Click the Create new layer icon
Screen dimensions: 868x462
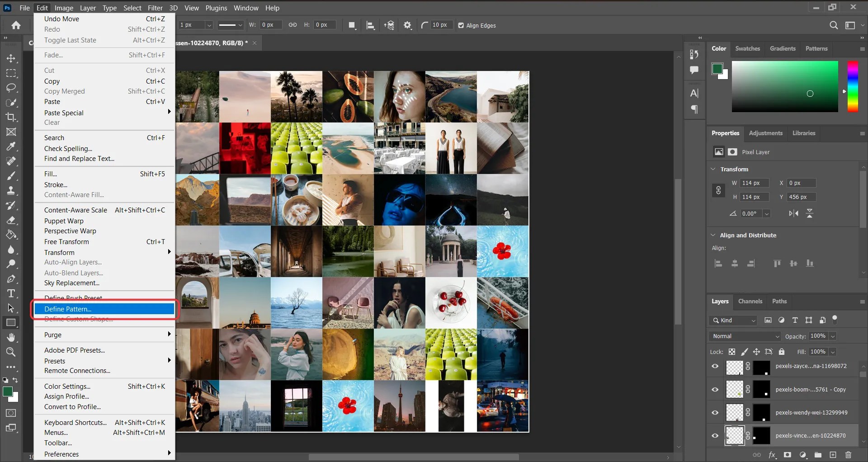(833, 455)
